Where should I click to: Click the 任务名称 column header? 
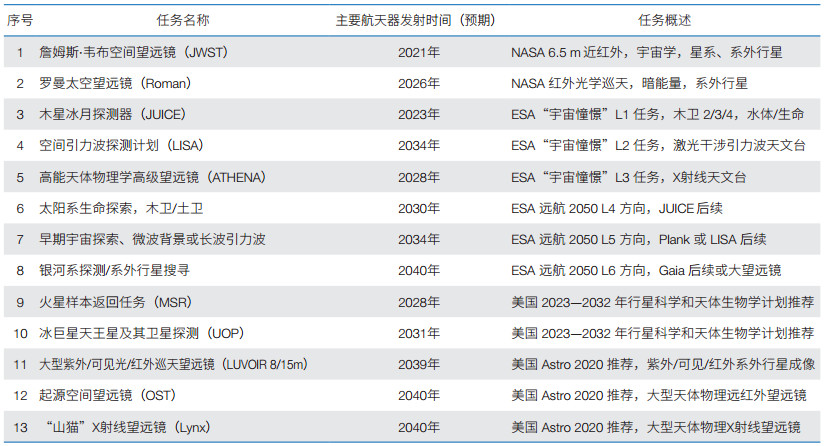click(x=183, y=20)
